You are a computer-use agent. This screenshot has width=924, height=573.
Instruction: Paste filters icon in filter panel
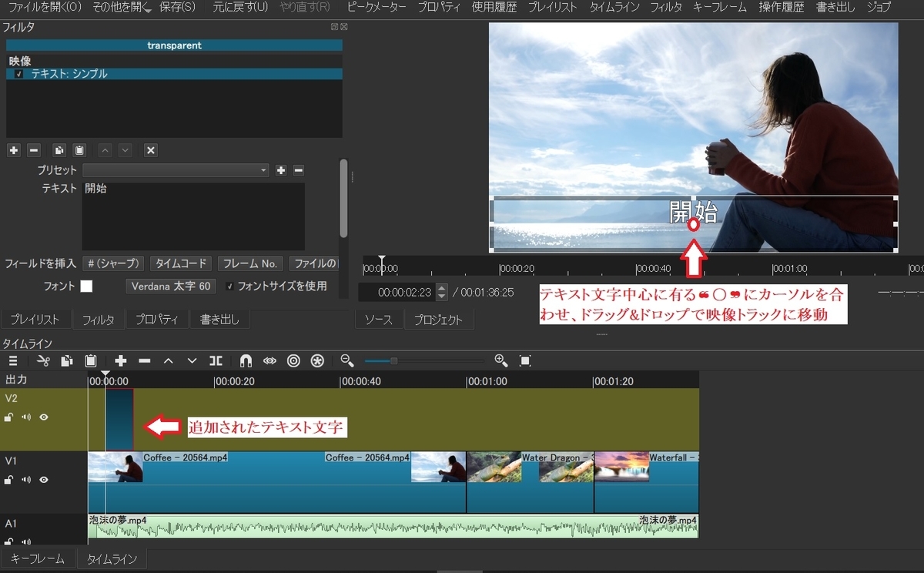pyautogui.click(x=79, y=150)
